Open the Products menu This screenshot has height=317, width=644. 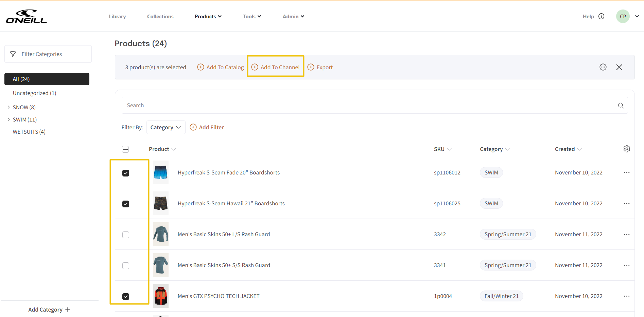208,16
